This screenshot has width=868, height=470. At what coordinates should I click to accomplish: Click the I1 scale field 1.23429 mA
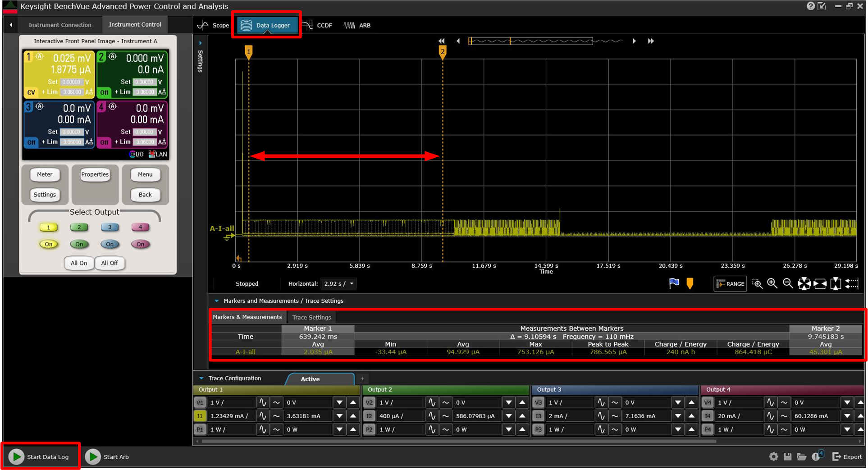point(231,416)
